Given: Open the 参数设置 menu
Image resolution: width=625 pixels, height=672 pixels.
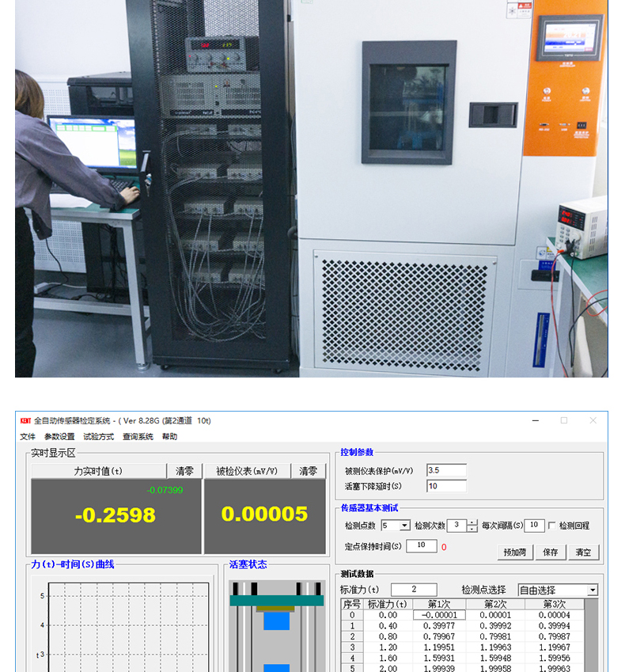Looking at the screenshot, I should (x=59, y=437).
